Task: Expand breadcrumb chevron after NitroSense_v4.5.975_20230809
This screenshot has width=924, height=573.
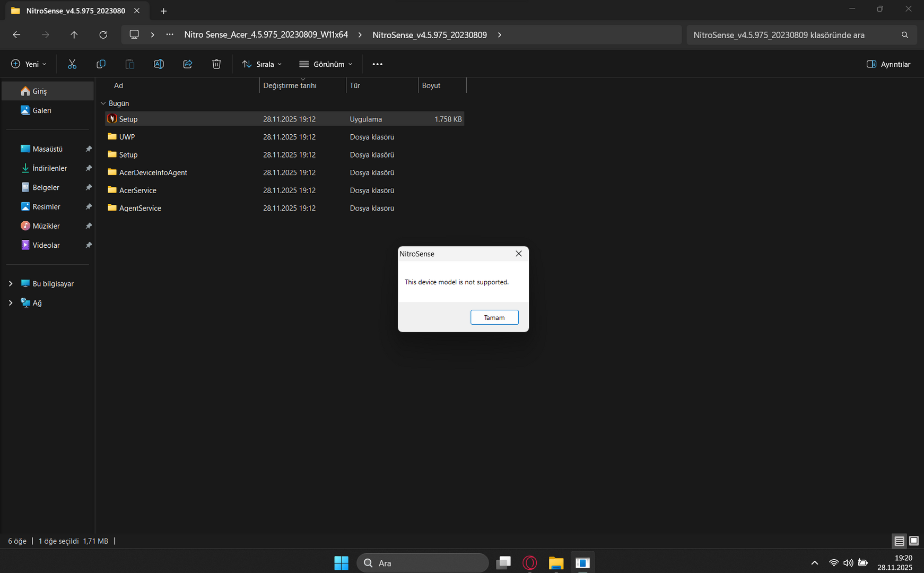Action: (x=500, y=34)
